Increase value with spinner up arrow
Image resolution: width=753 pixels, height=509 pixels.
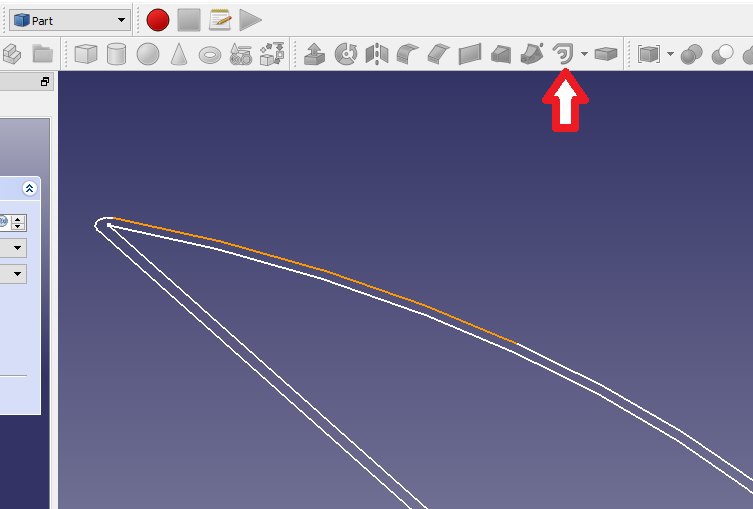[x=18, y=219]
